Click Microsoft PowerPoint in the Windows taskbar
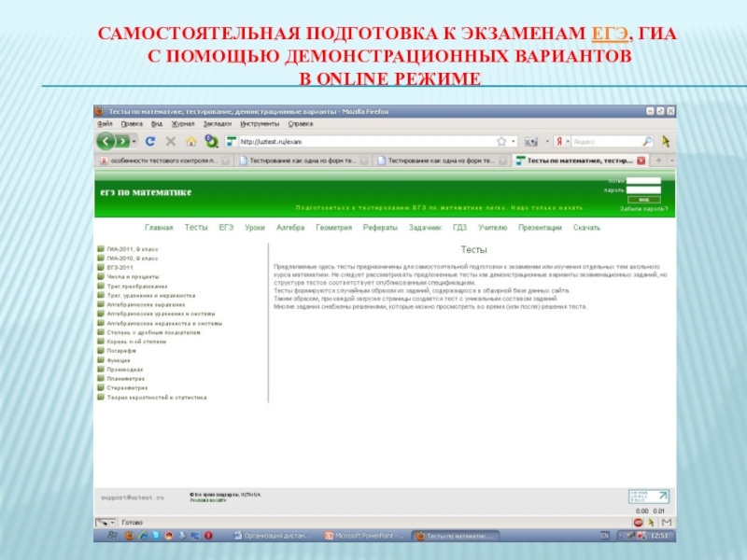The image size is (747, 560). [365, 536]
